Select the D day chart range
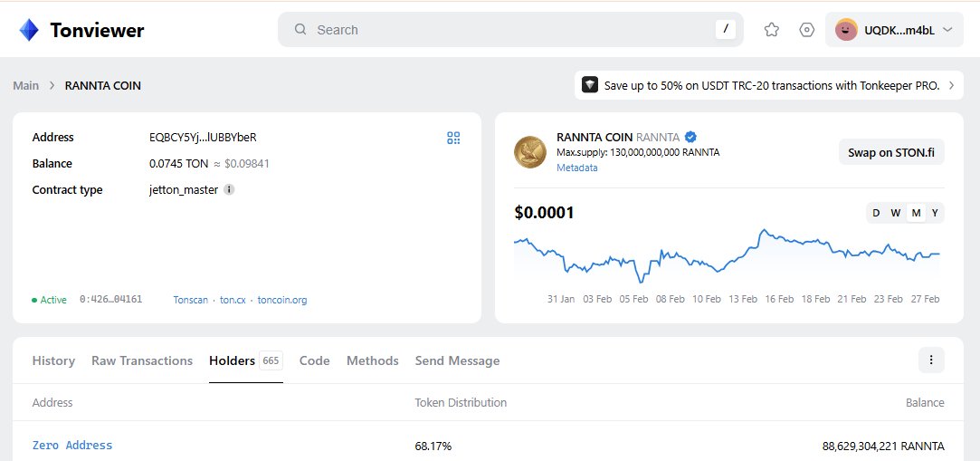The height and width of the screenshot is (461, 980). (876, 213)
